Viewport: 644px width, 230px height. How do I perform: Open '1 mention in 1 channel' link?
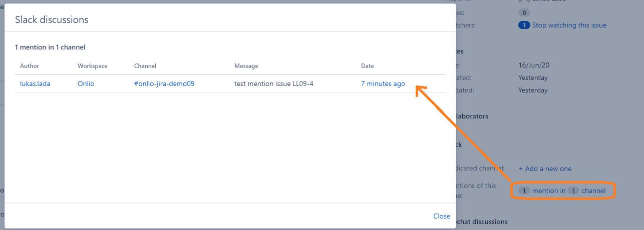tap(562, 190)
